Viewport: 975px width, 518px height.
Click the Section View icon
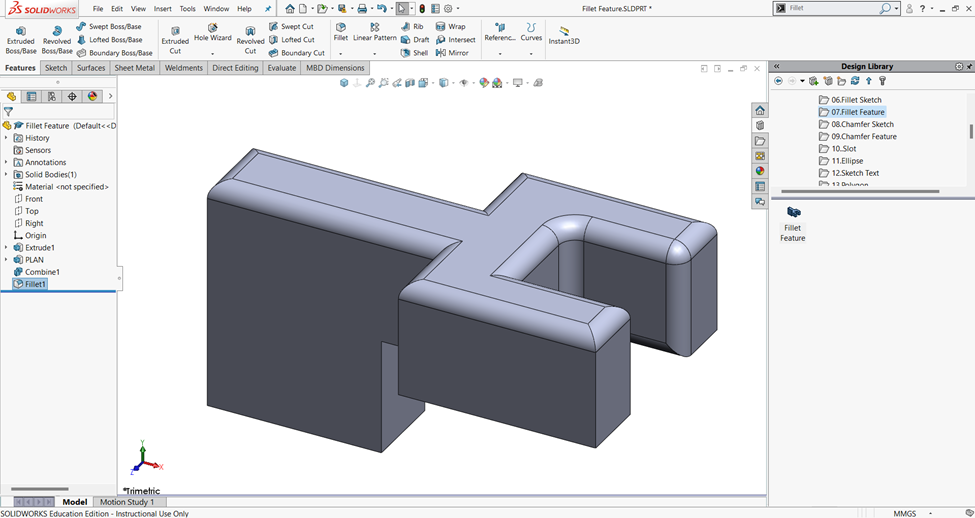pos(410,83)
